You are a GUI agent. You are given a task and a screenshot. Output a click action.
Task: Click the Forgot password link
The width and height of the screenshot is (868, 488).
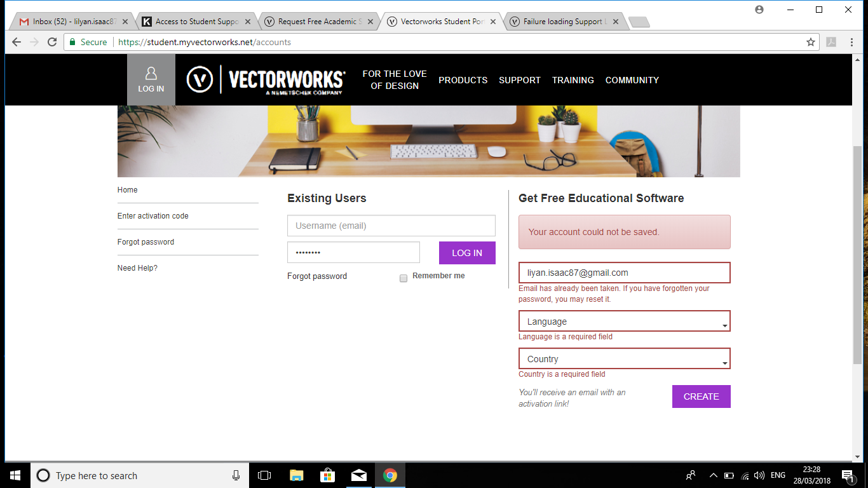317,276
